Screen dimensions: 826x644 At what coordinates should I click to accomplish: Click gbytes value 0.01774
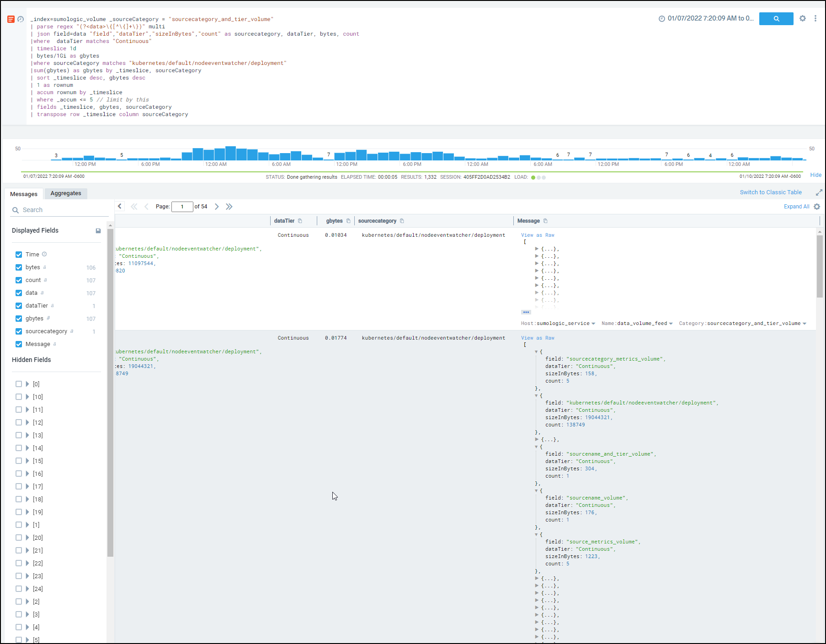[336, 338]
